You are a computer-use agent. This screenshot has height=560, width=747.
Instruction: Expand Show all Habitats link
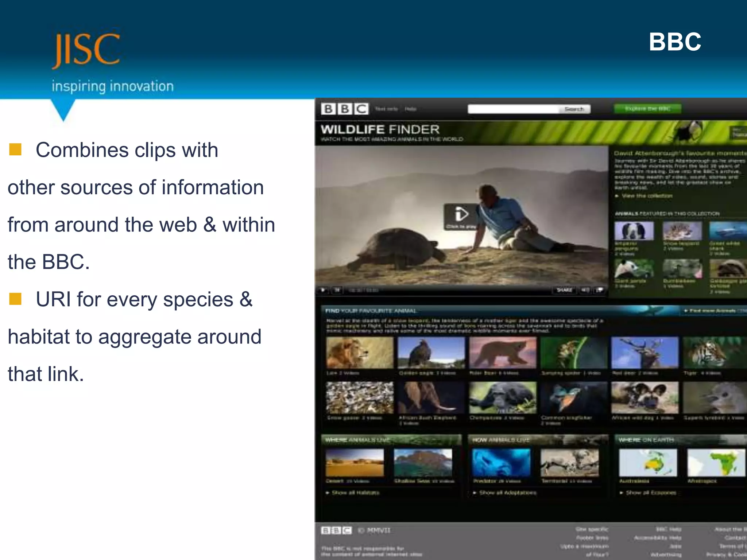[x=355, y=493]
